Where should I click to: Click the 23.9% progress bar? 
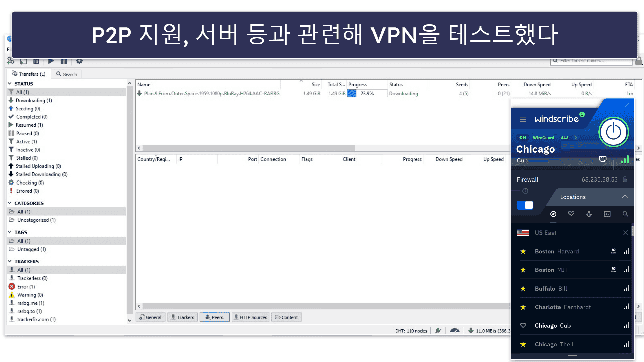[367, 94]
